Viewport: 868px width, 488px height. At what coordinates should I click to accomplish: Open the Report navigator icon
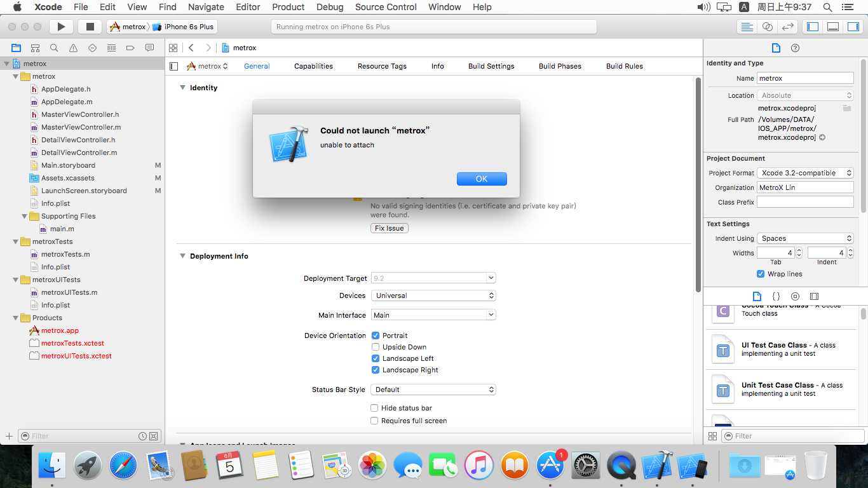tap(149, 48)
